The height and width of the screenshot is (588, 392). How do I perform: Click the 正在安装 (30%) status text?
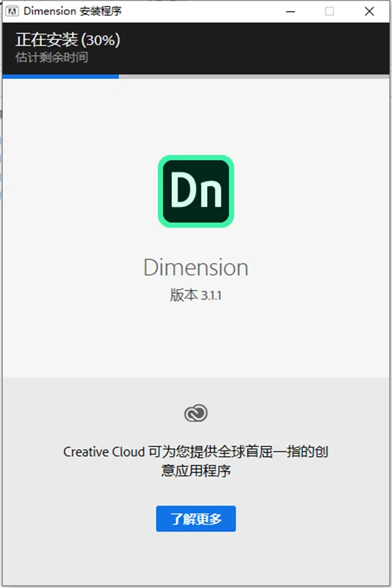click(68, 40)
